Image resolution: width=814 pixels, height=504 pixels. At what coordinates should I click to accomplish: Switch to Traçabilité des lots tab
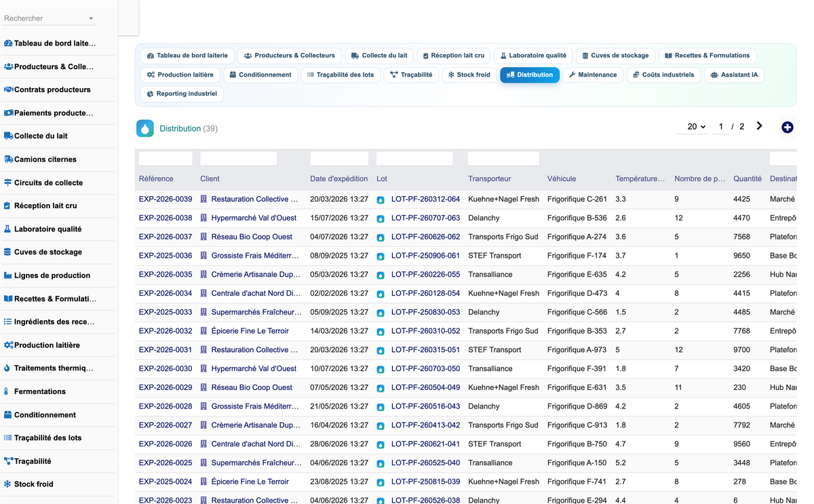point(341,75)
